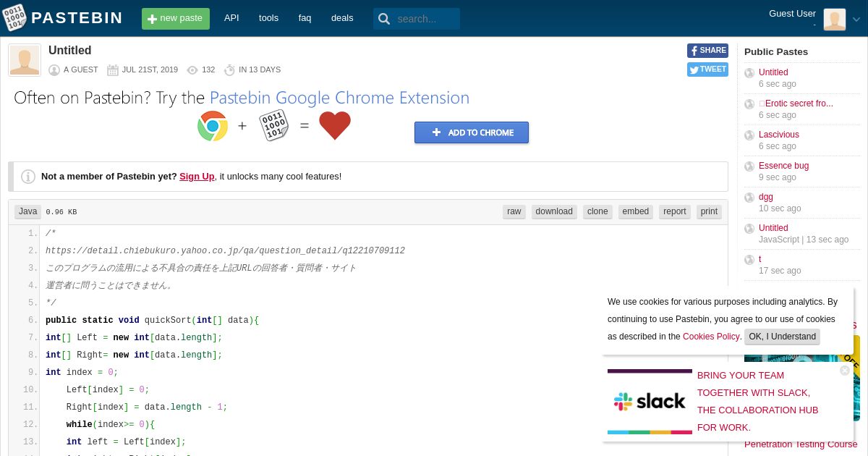Click the paste author avatar image
This screenshot has height=456, width=868.
25,60
